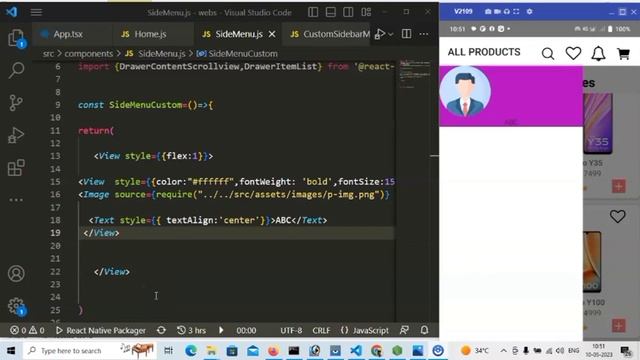Close the SideMenu.js tab
Viewport: 640px width, 360px height.
pyautogui.click(x=272, y=34)
